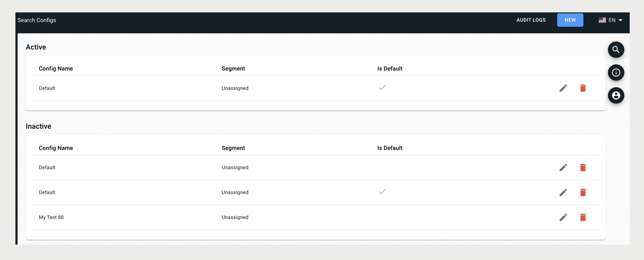The image size is (644, 260).
Task: Click Is Default header in Active table
Action: pyautogui.click(x=390, y=68)
